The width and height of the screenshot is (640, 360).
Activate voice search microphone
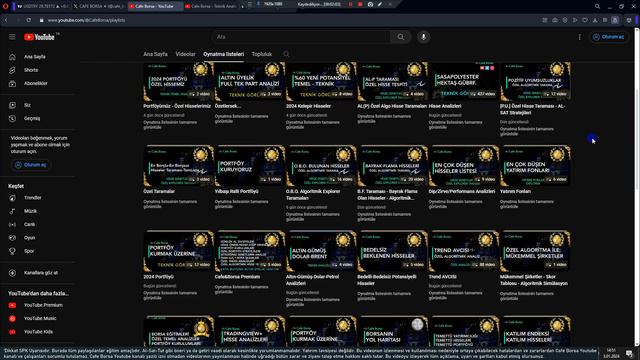coord(423,37)
